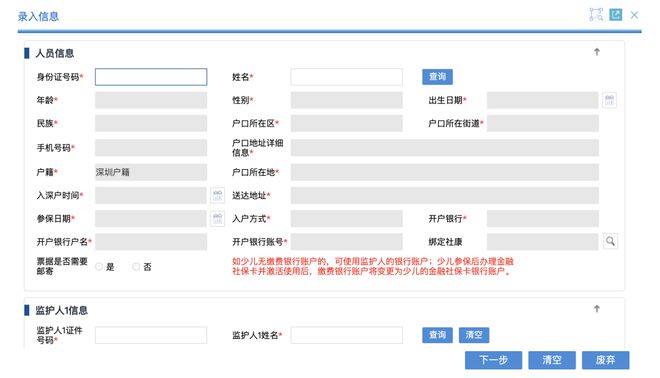
Task: Click the 户籍 field showing 深圳户籍
Action: click(x=151, y=172)
